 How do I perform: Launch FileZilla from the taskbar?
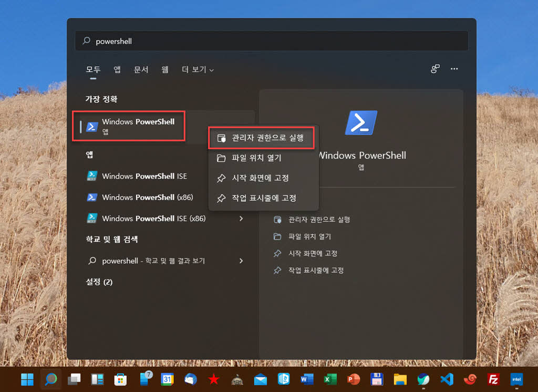click(493, 379)
